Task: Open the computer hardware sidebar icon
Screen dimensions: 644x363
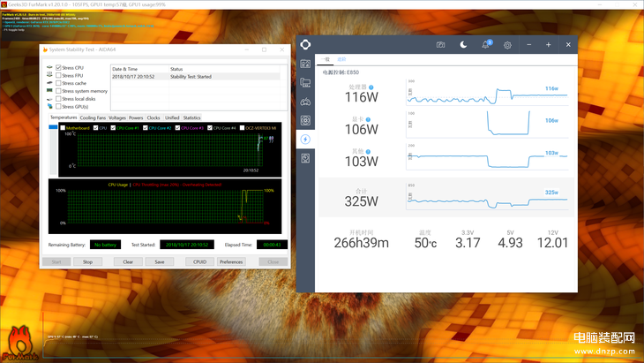Action: pyautogui.click(x=305, y=83)
